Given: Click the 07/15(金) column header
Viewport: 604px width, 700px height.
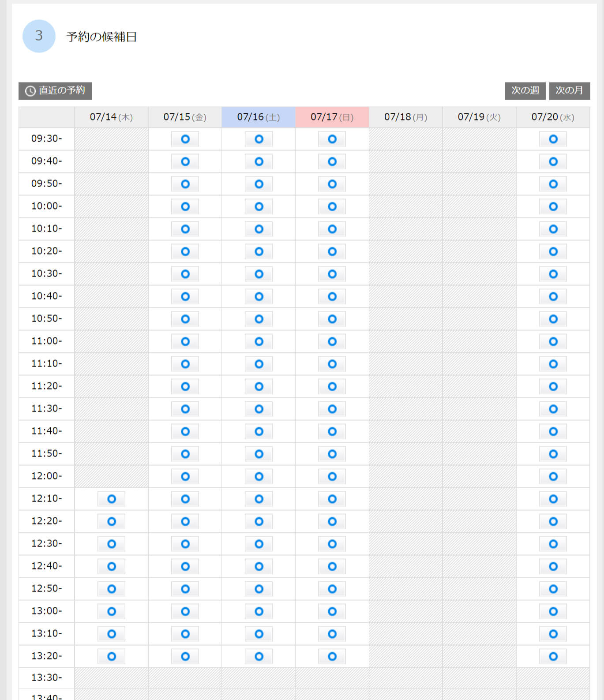Looking at the screenshot, I should 185,117.
